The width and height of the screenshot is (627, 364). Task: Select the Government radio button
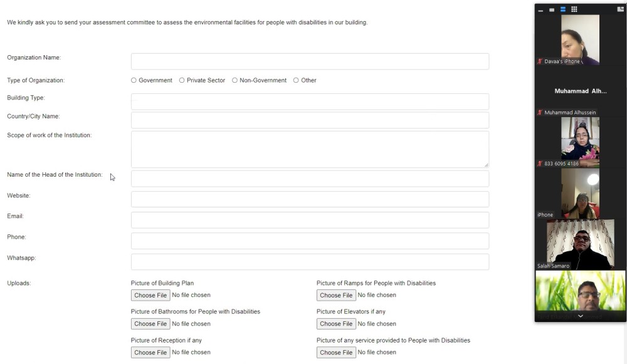[134, 80]
